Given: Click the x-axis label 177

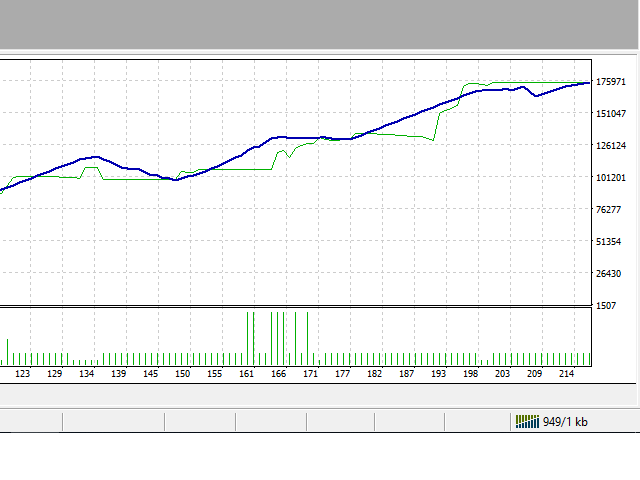Looking at the screenshot, I should click(342, 373).
